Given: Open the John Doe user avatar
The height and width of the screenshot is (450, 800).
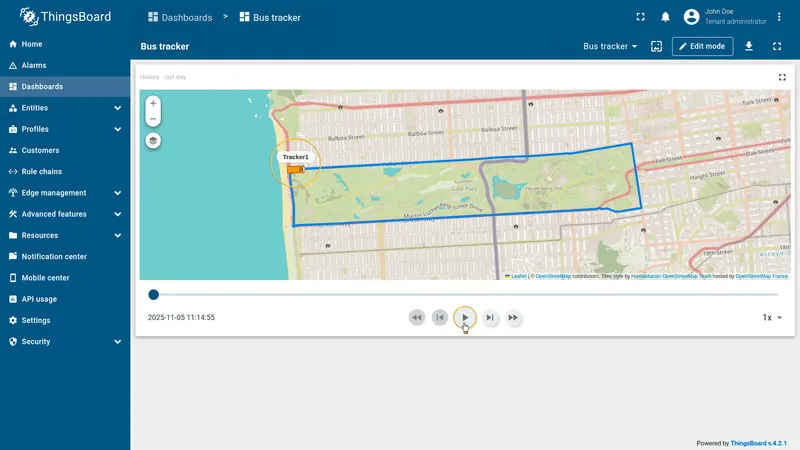Looking at the screenshot, I should 691,17.
